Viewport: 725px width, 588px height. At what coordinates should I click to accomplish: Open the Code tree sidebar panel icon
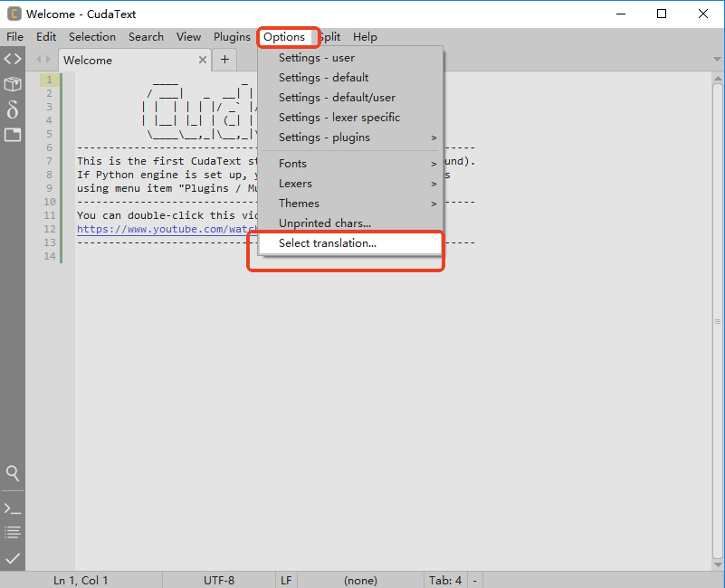(13, 59)
